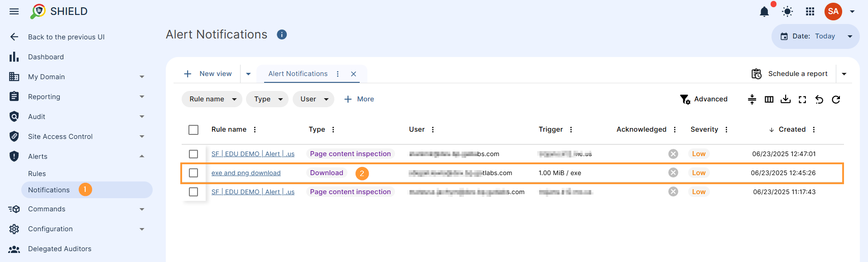This screenshot has width=868, height=262.
Task: Toggle row density icon
Action: pos(752,100)
